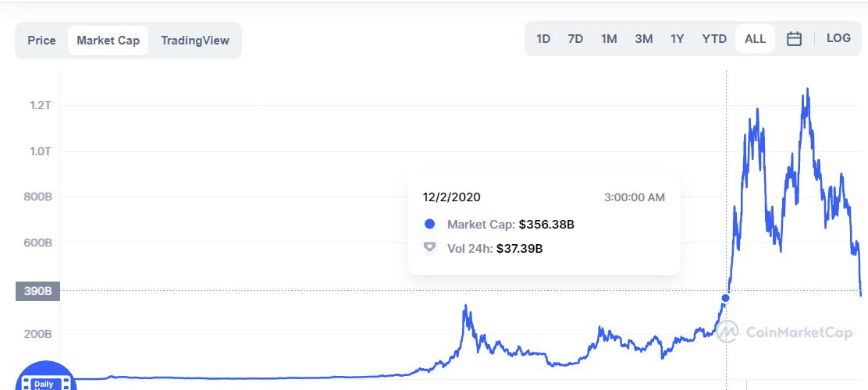Click the 2017 peak on the chart line

(x=465, y=306)
